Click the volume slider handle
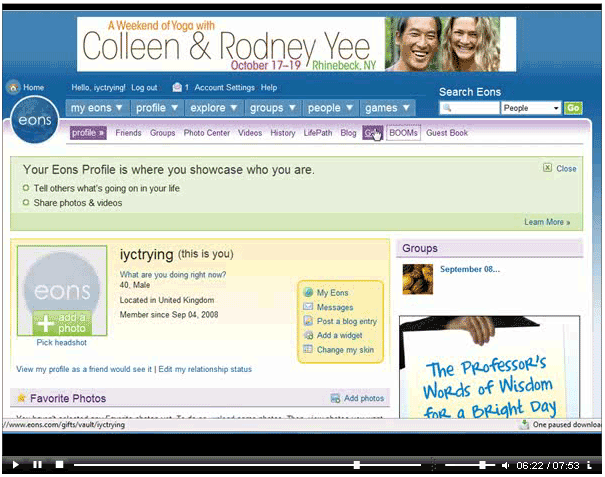Screen dimensions: 605x477 pyautogui.click(x=482, y=465)
